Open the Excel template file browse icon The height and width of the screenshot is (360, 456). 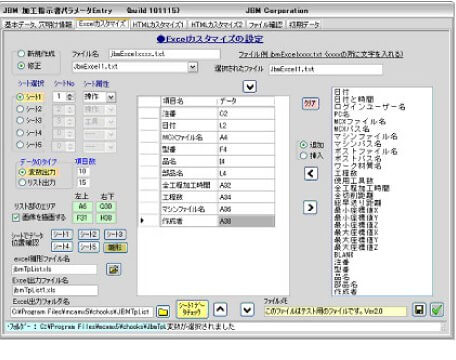(x=114, y=269)
